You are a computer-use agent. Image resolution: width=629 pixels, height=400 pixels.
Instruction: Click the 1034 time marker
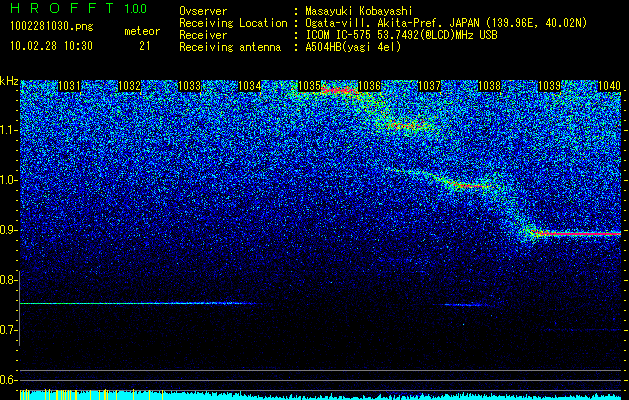(250, 86)
